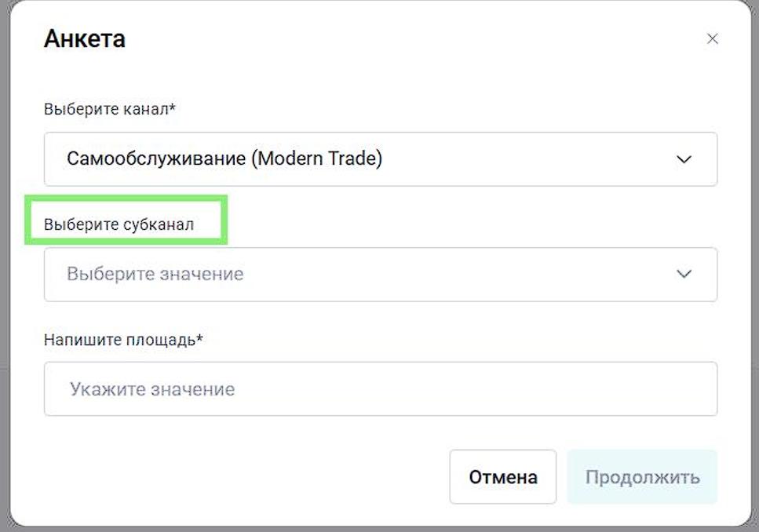759x532 pixels.
Task: Close the Анкета dialog with the X icon
Action: 712,39
